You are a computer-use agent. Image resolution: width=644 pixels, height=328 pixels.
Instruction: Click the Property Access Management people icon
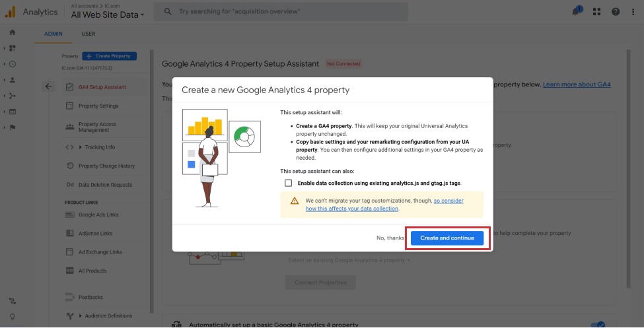click(70, 127)
